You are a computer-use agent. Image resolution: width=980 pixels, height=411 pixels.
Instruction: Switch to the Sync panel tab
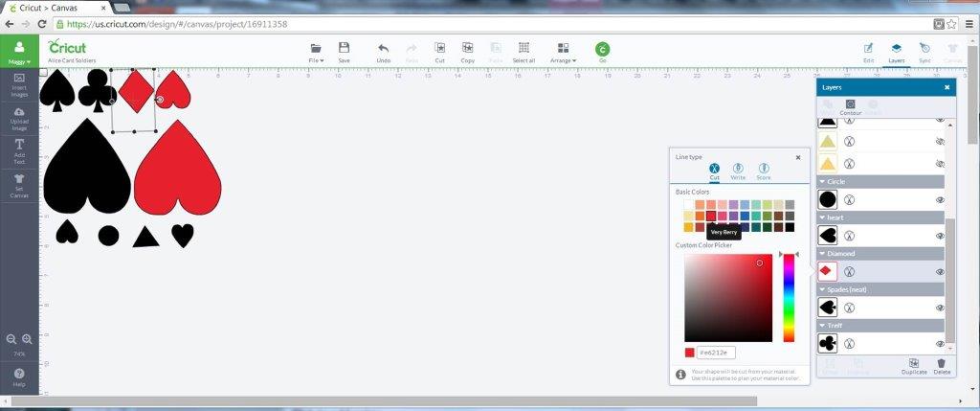point(924,53)
